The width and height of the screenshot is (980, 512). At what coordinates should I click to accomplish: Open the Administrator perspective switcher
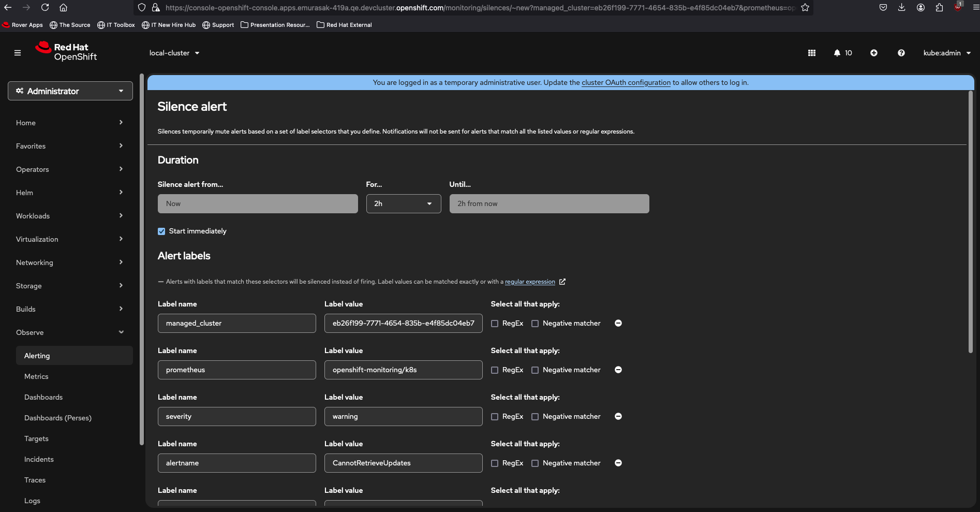click(x=70, y=91)
